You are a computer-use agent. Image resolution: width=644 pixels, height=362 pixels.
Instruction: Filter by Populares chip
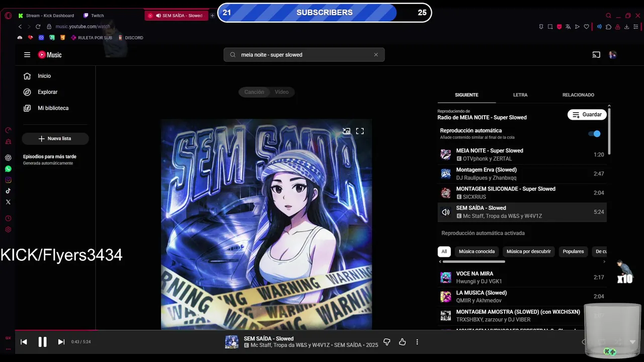573,251
